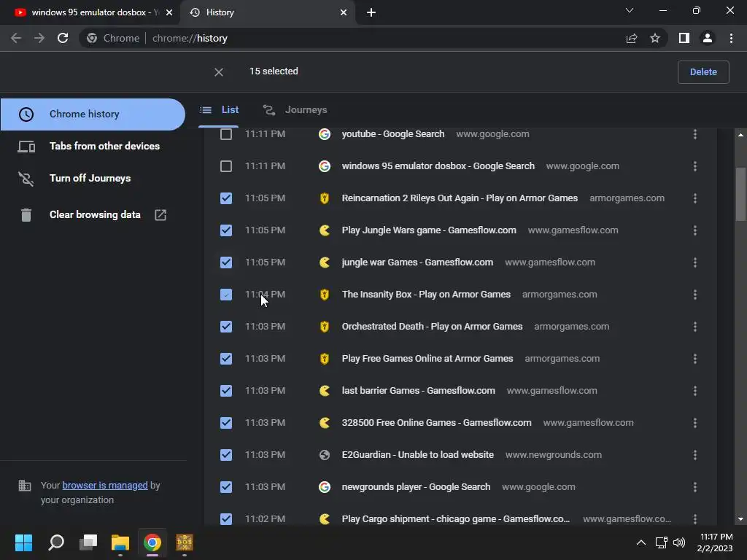Open E2Guardian - Unable to load website link
Image resolution: width=747 pixels, height=560 pixels.
tap(417, 455)
